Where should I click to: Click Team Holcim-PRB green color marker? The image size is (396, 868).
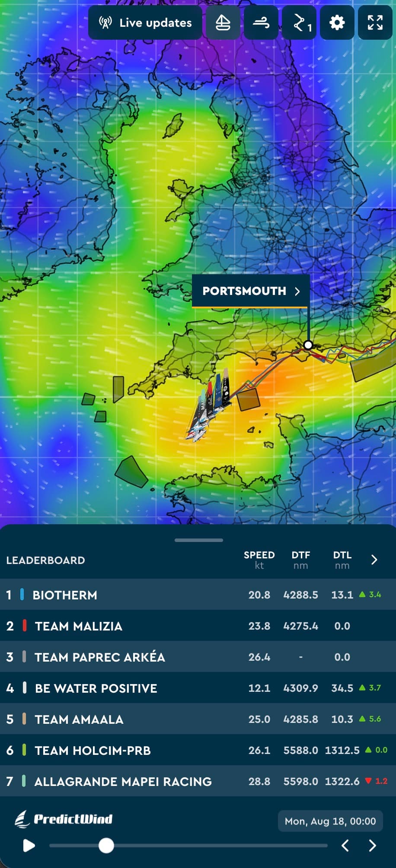click(x=24, y=750)
